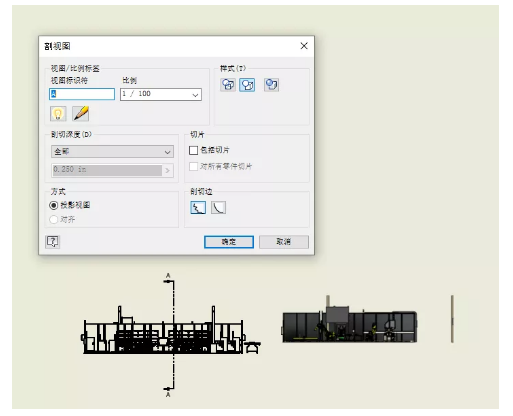Viewport: 513px width, 416px height.
Task: Select the jagged cut edge icon
Action: (x=198, y=208)
